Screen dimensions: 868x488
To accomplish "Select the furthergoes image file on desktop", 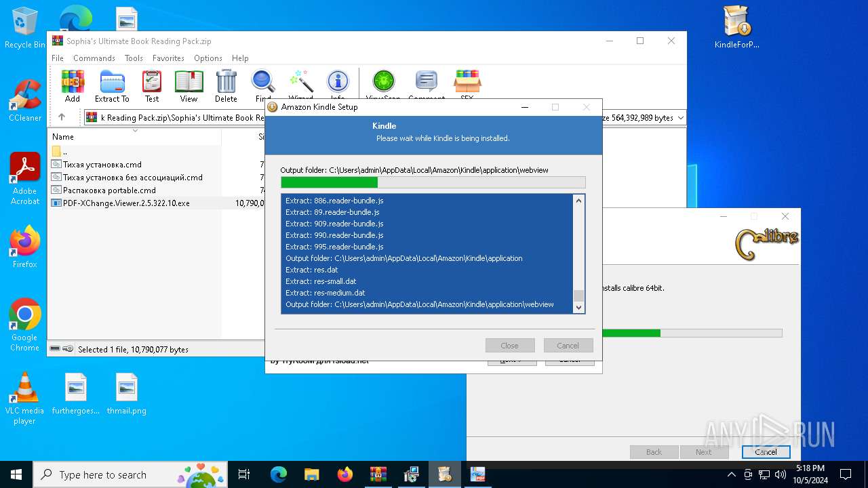I will 76,394.
